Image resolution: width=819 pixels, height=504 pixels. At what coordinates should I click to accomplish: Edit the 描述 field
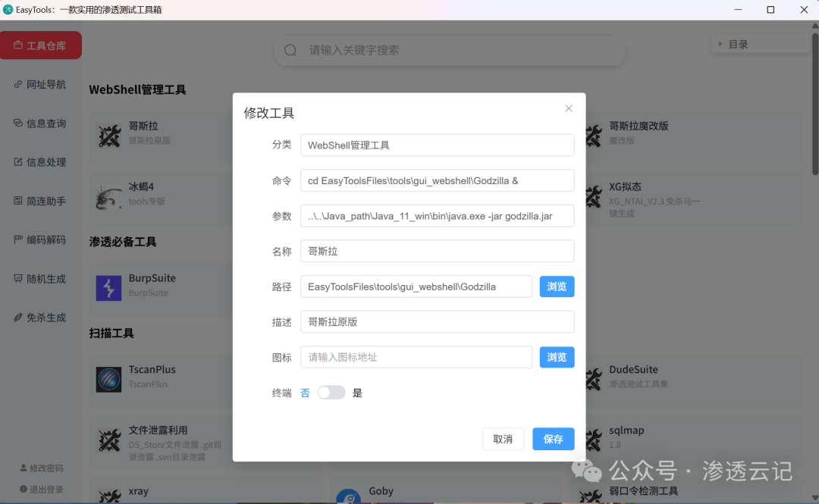(x=438, y=322)
